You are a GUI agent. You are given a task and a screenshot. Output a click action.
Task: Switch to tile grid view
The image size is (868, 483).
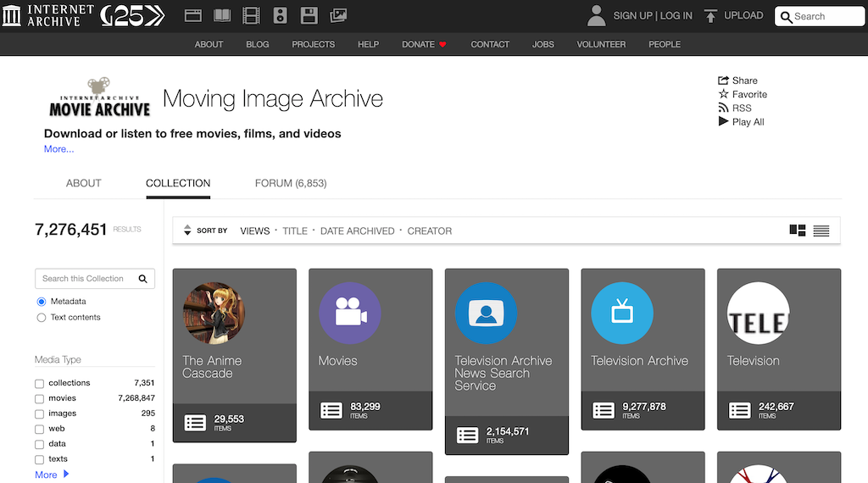798,230
